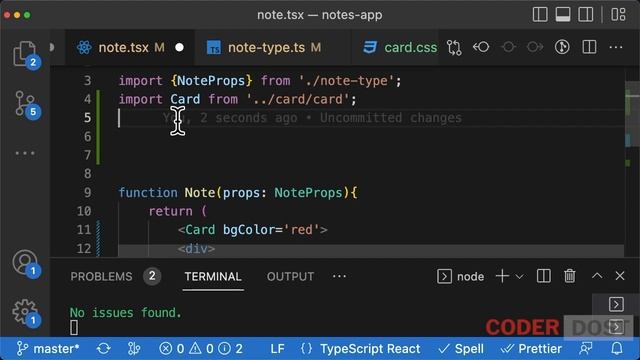Open the Explorer view in the activity bar
640x360 pixels.
24,54
